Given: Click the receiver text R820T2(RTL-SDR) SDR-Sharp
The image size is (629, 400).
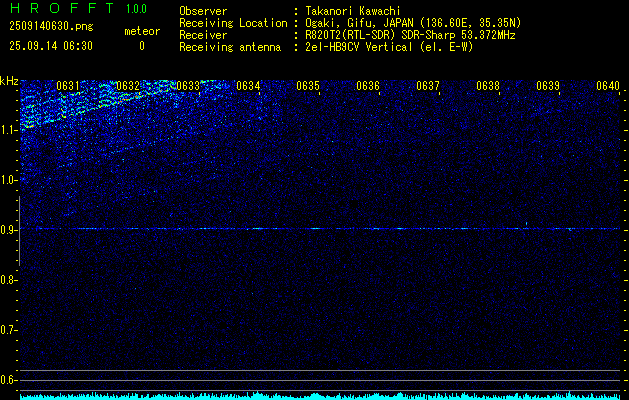Looking at the screenshot, I should pos(380,35).
